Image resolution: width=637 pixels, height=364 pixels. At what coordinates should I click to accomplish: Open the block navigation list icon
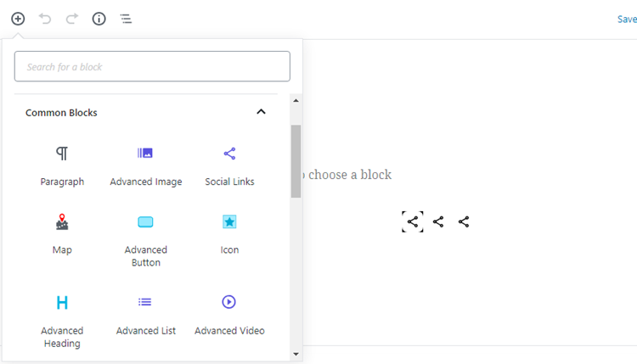[126, 19]
